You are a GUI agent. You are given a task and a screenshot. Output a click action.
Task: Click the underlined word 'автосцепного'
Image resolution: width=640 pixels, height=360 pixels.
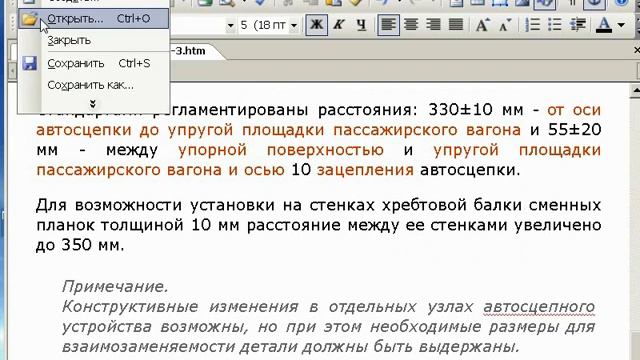point(539,307)
